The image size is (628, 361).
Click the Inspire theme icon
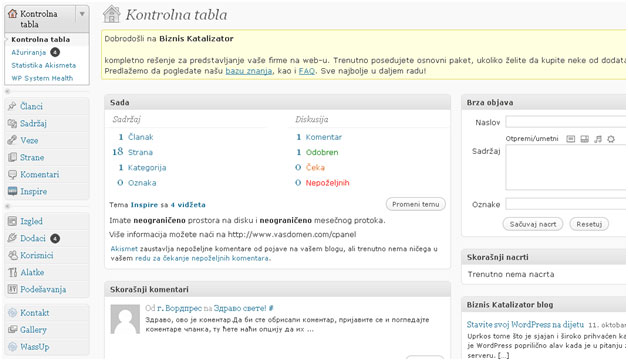(12, 191)
